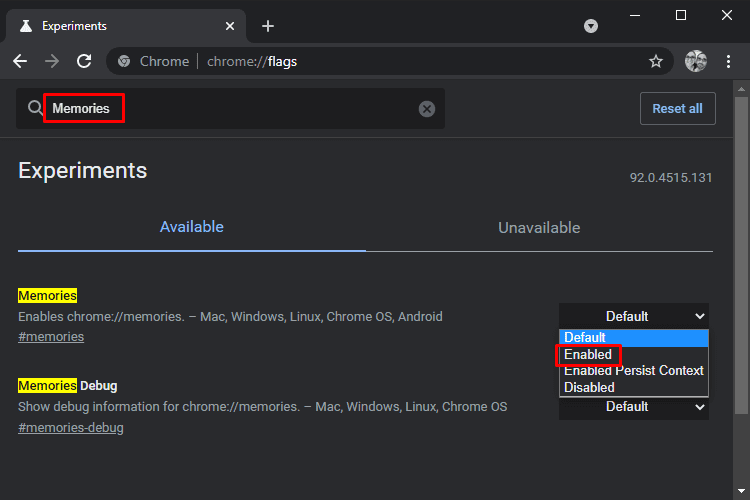The width and height of the screenshot is (750, 500).
Task: Bookmark this page with the star icon
Action: pyautogui.click(x=656, y=61)
